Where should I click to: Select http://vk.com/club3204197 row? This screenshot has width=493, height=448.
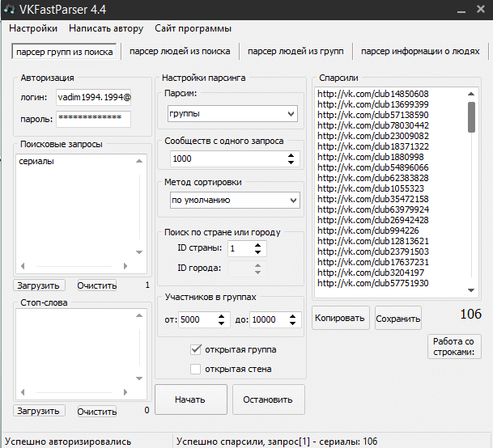(x=371, y=273)
